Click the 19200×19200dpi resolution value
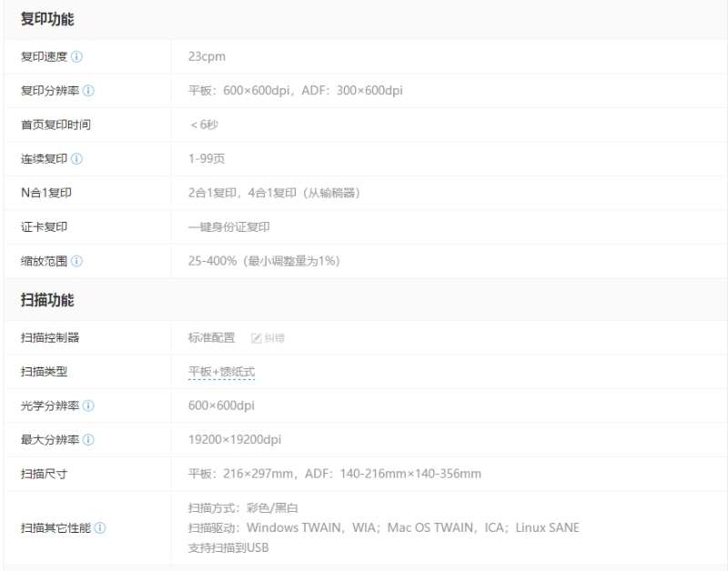Image resolution: width=728 pixels, height=571 pixels. [x=235, y=440]
